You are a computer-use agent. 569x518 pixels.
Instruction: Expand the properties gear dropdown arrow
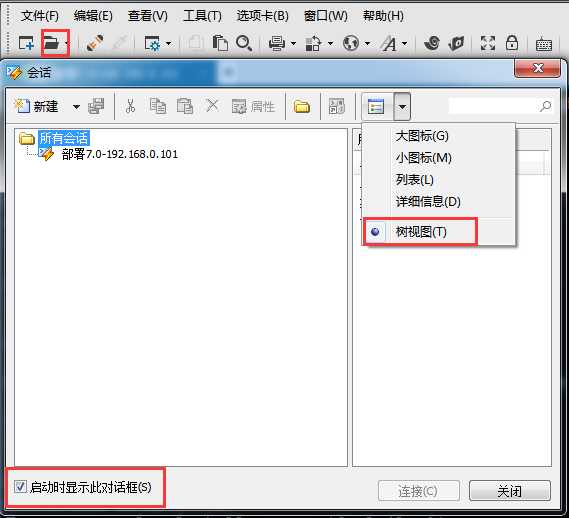click(x=168, y=44)
